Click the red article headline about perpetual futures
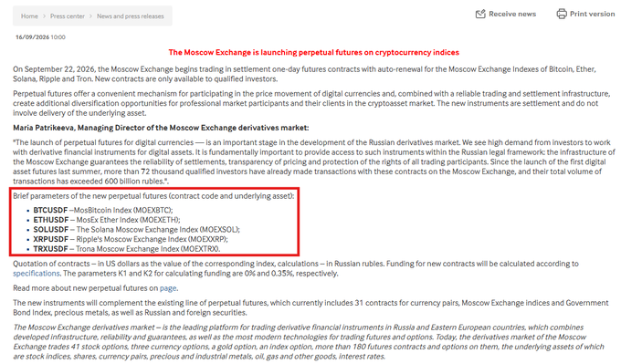 313,52
